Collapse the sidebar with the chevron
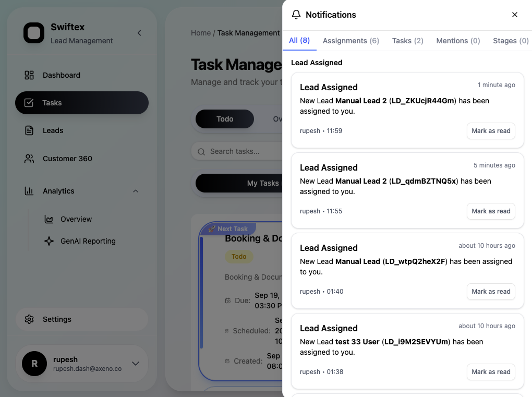 coord(139,33)
